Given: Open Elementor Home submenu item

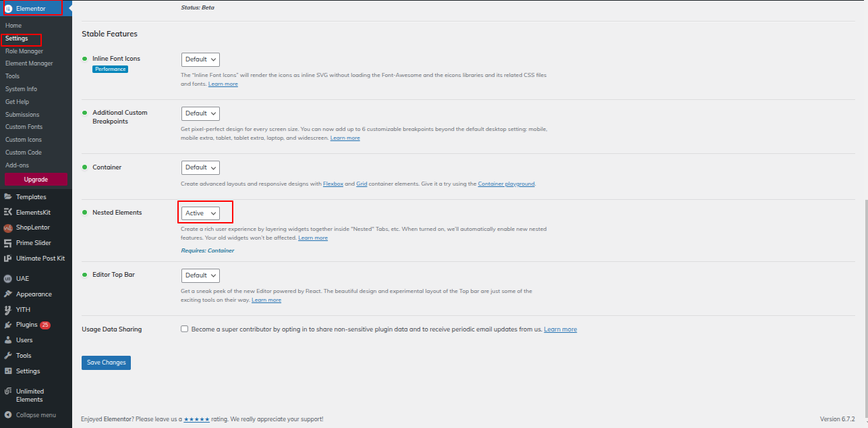Looking at the screenshot, I should click(13, 26).
